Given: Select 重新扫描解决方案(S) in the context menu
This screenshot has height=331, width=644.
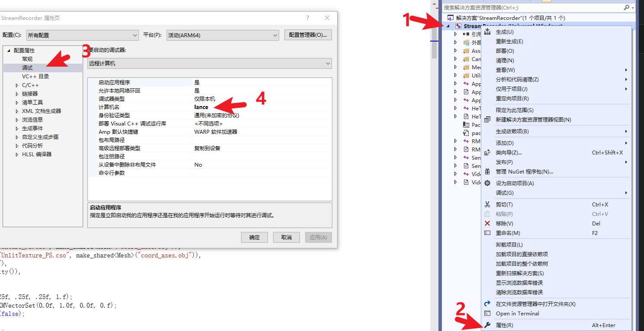Looking at the screenshot, I should [x=556, y=273].
